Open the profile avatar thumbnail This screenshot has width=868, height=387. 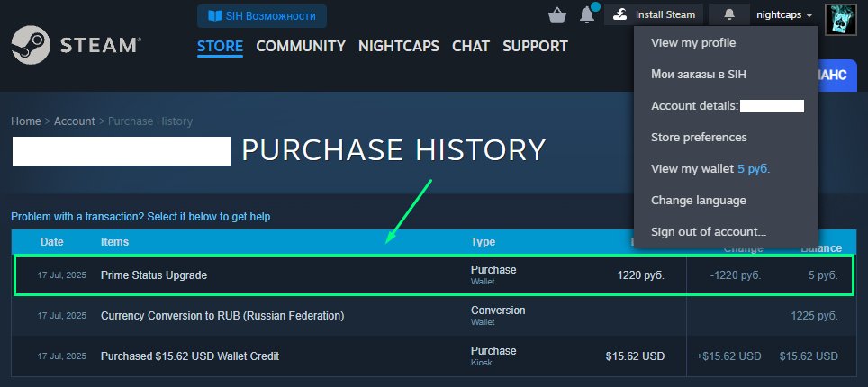coord(841,20)
